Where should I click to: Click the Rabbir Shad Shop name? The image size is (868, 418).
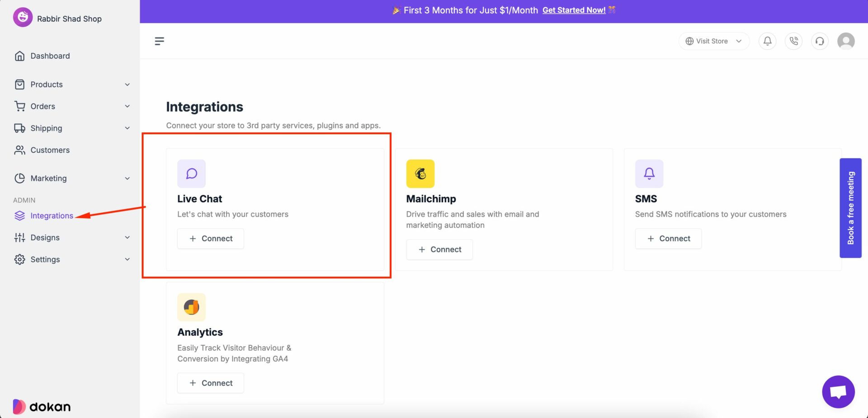pos(69,19)
